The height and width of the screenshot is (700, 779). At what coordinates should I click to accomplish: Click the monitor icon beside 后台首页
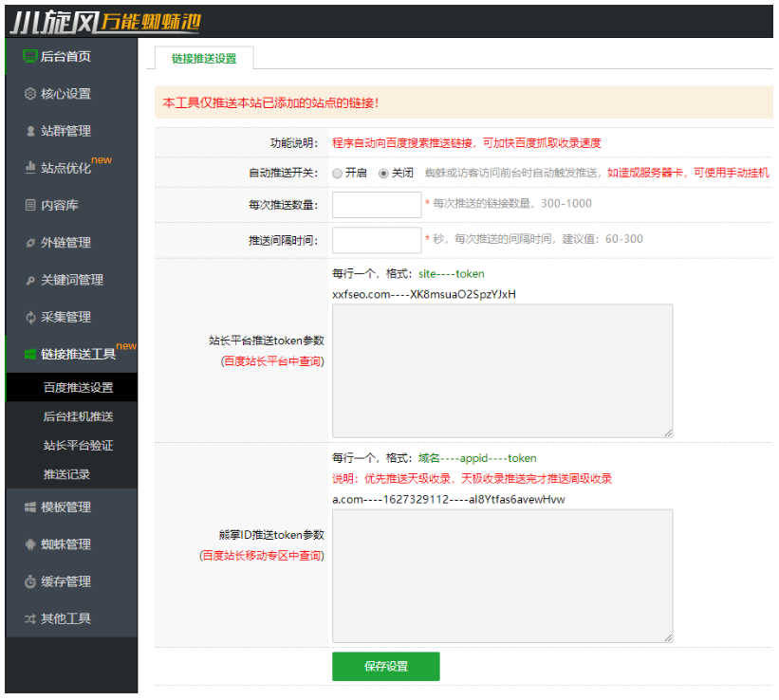[x=30, y=56]
